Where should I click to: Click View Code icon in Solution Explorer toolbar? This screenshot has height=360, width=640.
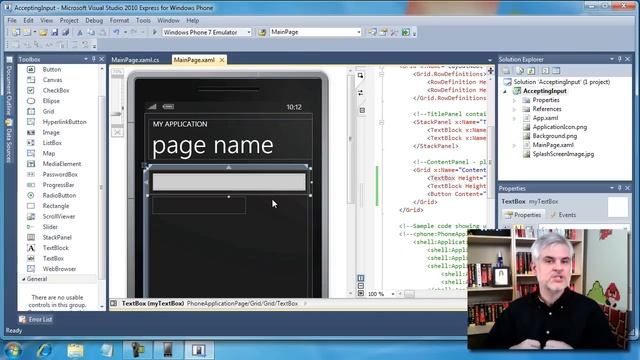pyautogui.click(x=545, y=71)
